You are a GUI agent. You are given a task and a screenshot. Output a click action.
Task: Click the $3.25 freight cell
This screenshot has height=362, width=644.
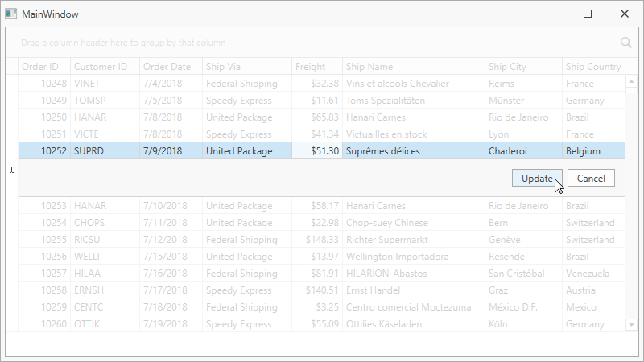point(317,307)
